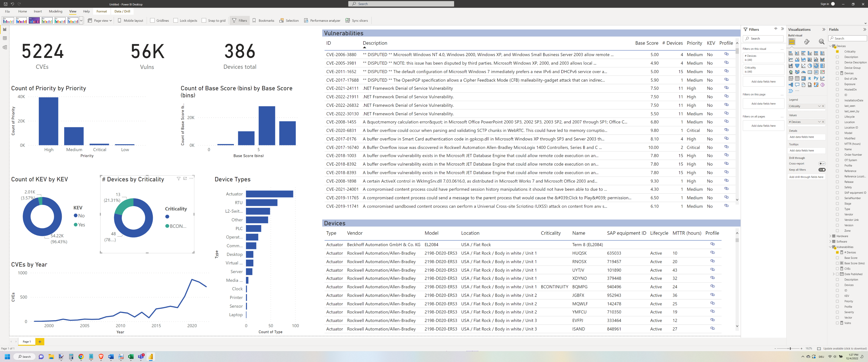Toggle the Filters pane ribbon button

pyautogui.click(x=240, y=21)
